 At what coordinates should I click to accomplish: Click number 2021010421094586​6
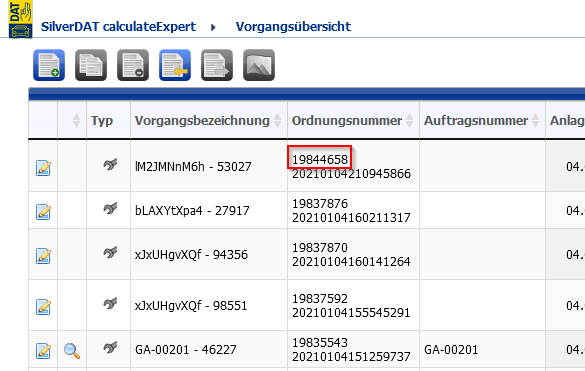[x=351, y=174]
